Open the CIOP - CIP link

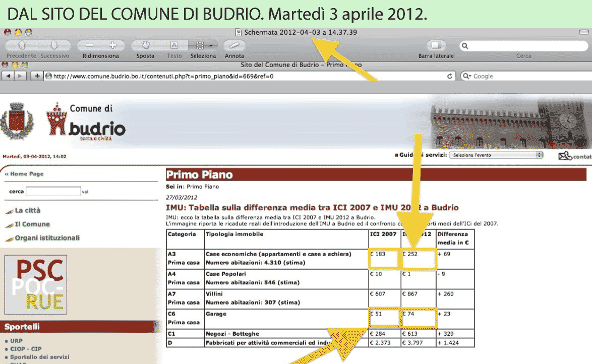pos(26,349)
